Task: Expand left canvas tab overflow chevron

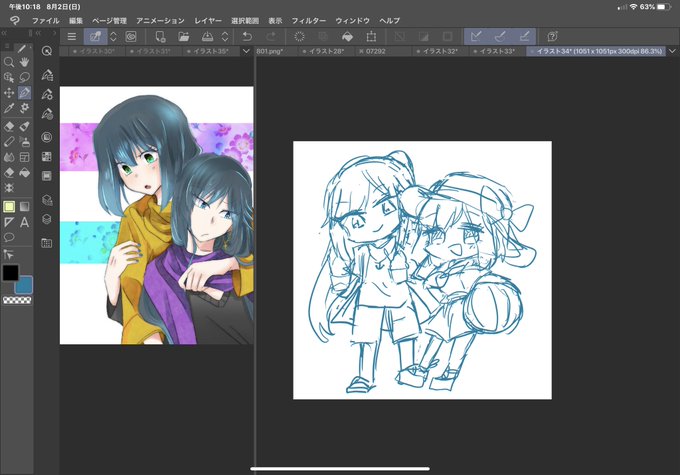Action: pos(246,51)
